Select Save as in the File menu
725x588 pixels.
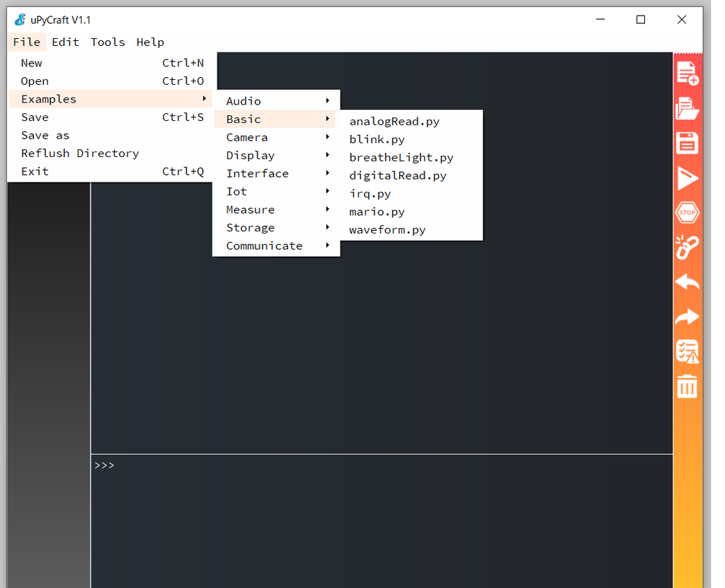[110, 135]
